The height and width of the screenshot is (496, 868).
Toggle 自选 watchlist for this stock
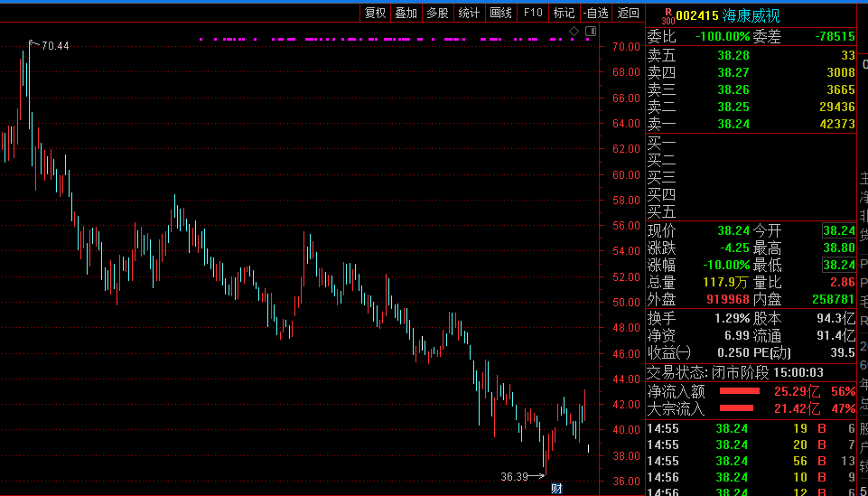(x=594, y=13)
